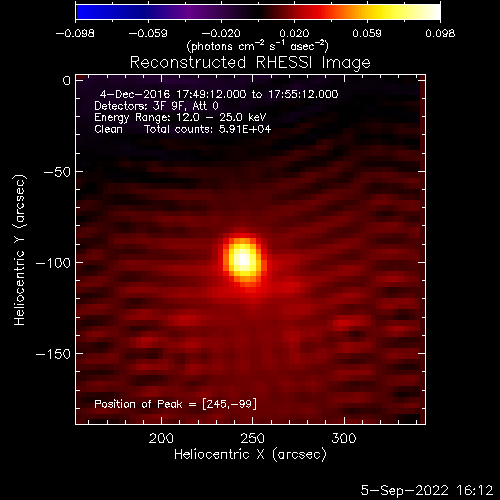Click the 'Position of Peak = [245,-99]' text

click(175, 404)
